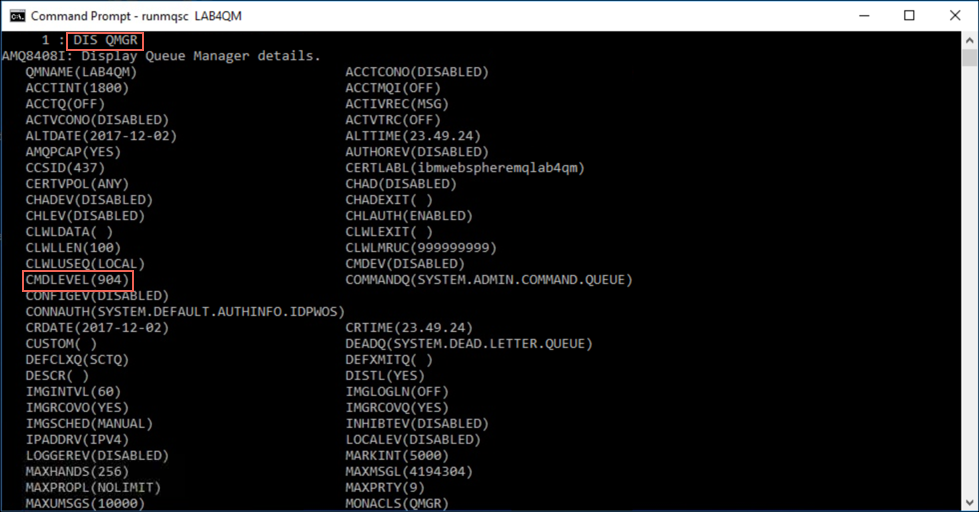Screen dimensions: 979x512
Task: Open the Command Prompt system menu icon
Action: click(x=17, y=16)
